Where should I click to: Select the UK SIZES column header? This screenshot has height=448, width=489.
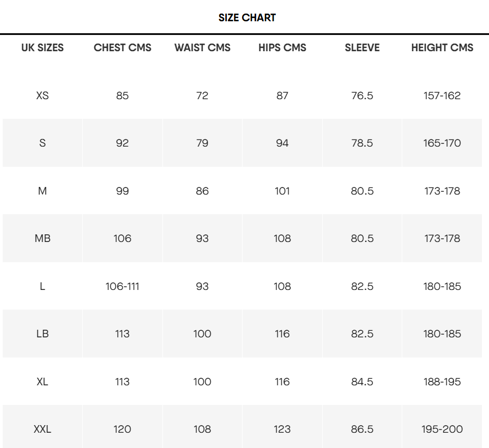pyautogui.click(x=43, y=48)
